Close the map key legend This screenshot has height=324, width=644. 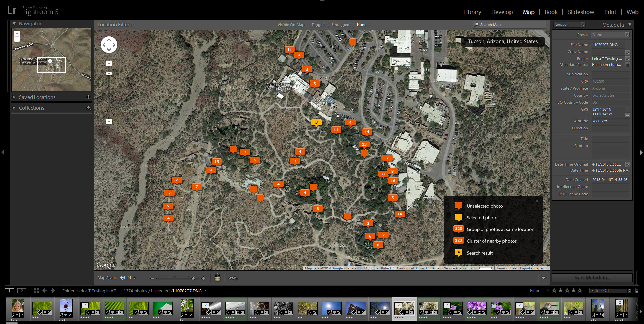click(x=537, y=201)
